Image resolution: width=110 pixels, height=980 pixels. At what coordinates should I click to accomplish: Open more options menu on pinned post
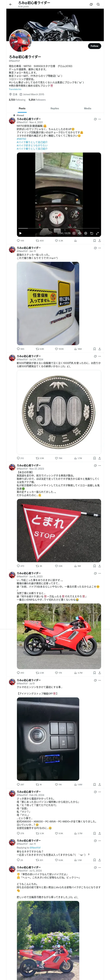click(x=100, y=119)
